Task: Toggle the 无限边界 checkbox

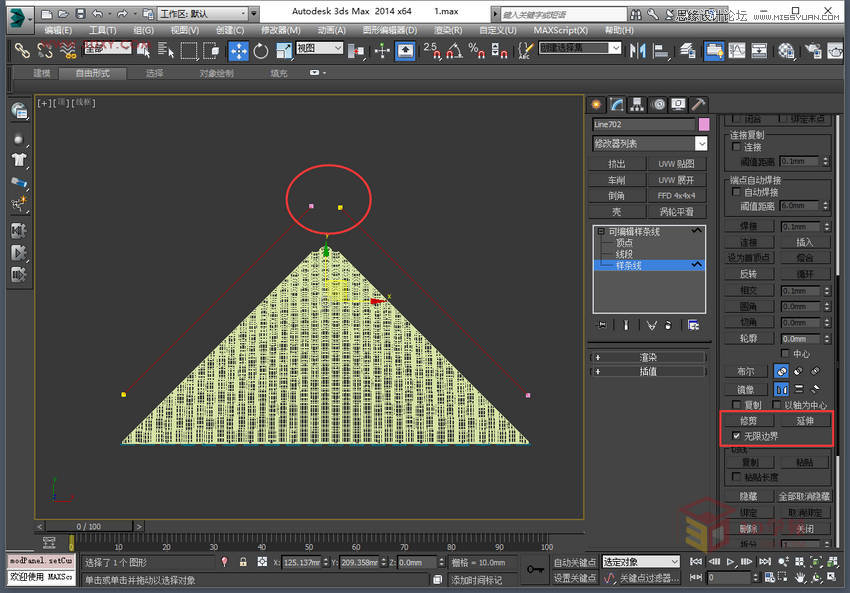Action: coord(737,435)
